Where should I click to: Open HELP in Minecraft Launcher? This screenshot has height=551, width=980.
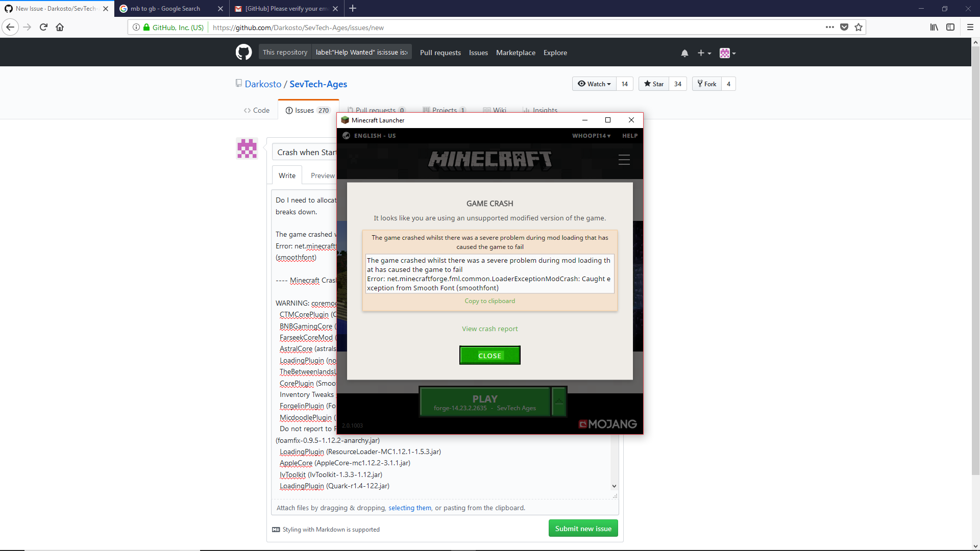click(x=630, y=136)
